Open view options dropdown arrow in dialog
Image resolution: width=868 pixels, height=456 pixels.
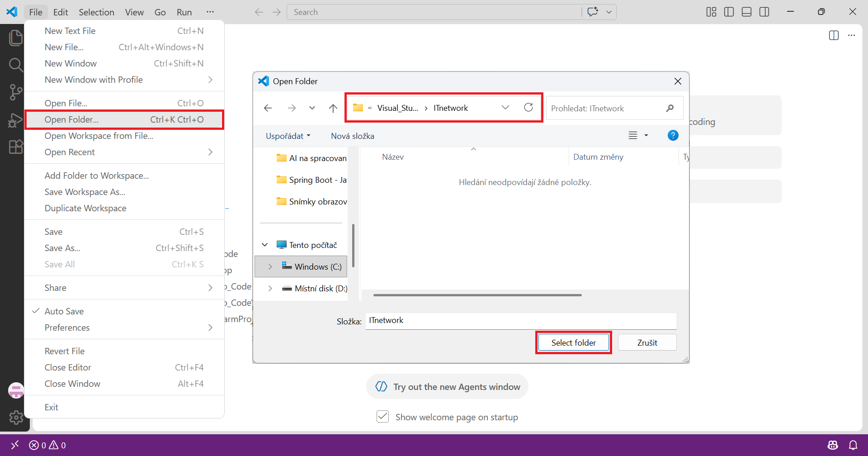(x=646, y=135)
